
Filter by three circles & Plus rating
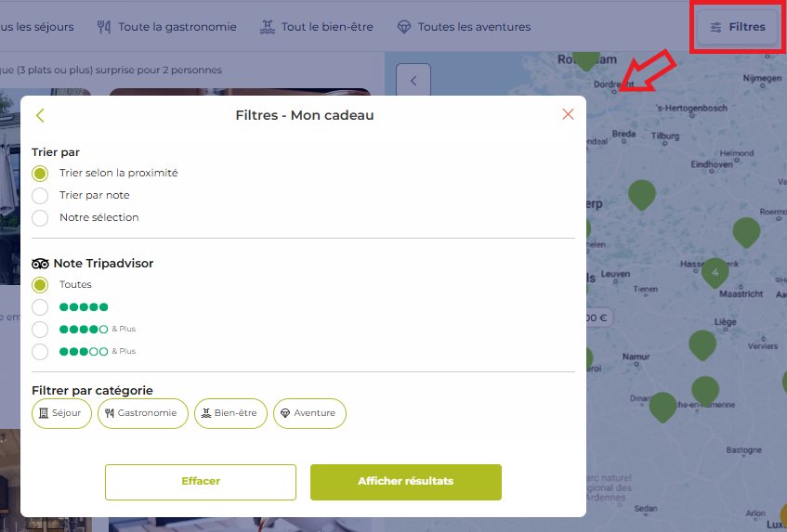click(x=40, y=352)
